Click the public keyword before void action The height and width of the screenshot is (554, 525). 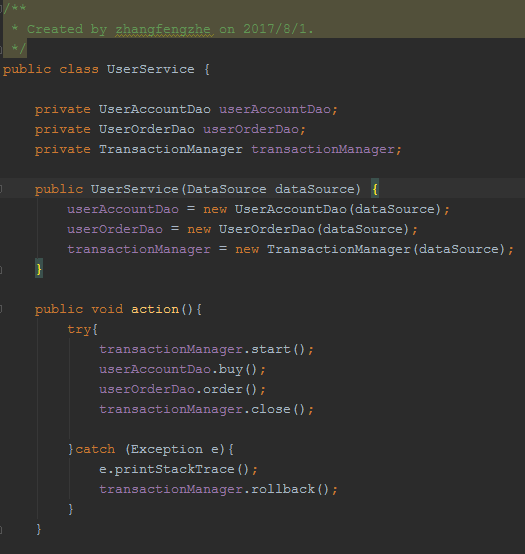(x=59, y=310)
